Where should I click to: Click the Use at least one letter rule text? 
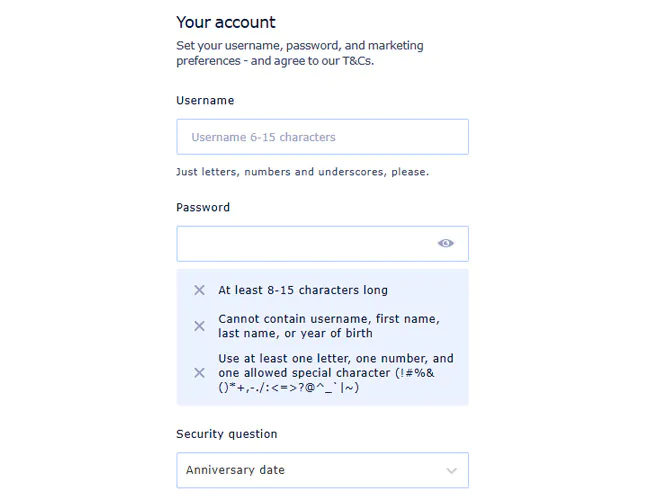tap(335, 358)
